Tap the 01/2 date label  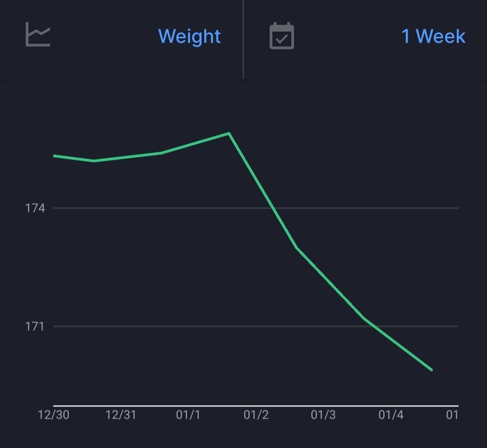256,415
